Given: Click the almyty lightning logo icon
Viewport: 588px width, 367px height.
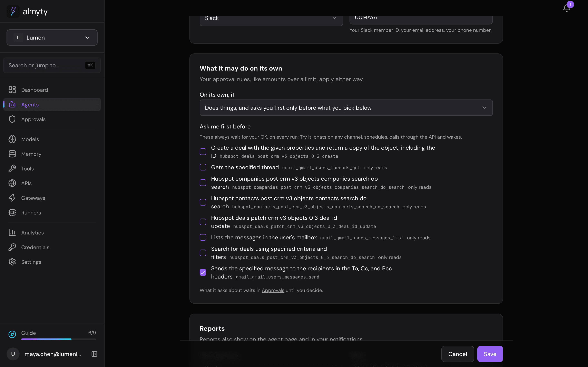Looking at the screenshot, I should click(13, 11).
